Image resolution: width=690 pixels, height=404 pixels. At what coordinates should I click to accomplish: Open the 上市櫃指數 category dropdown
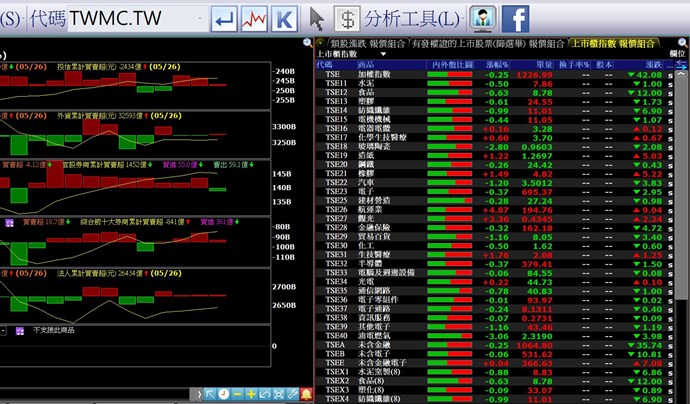click(383, 54)
